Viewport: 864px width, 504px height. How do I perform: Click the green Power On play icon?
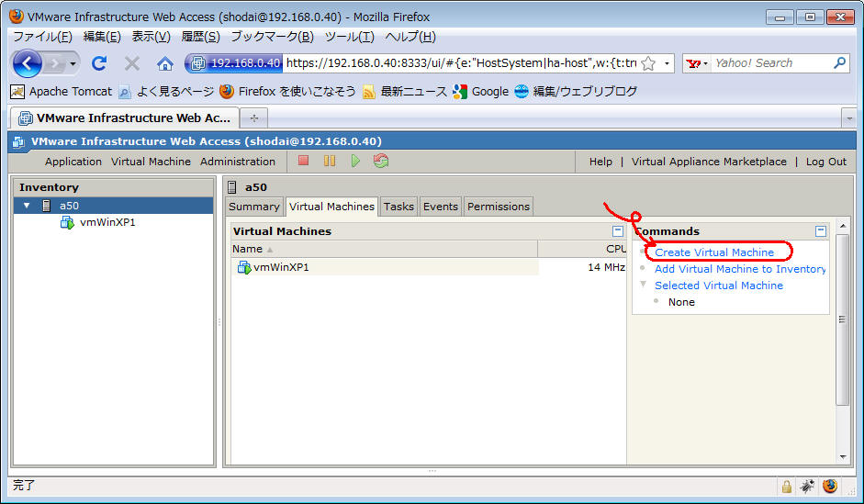pyautogui.click(x=354, y=162)
